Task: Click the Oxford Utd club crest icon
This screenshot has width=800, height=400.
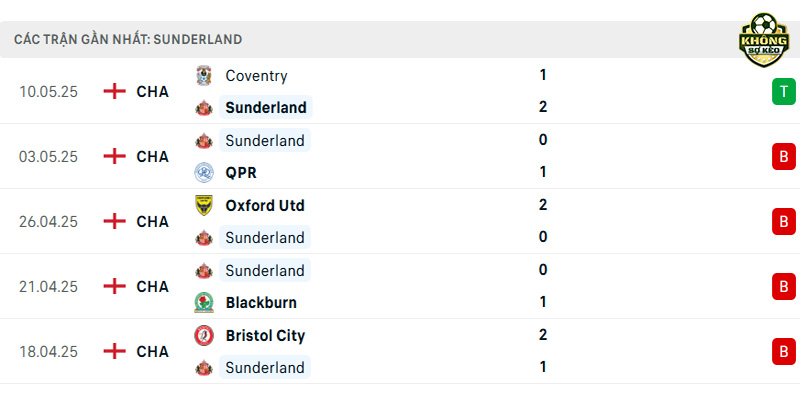Action: 204,205
